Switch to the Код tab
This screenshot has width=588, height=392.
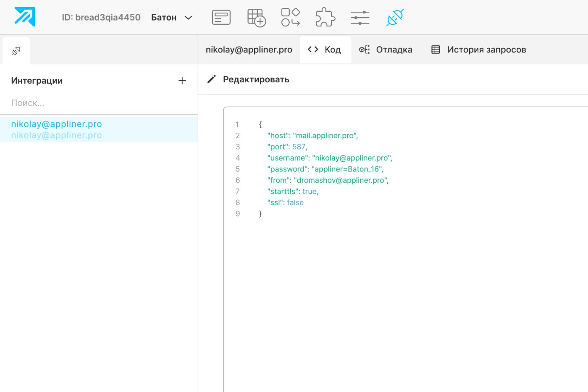point(325,50)
